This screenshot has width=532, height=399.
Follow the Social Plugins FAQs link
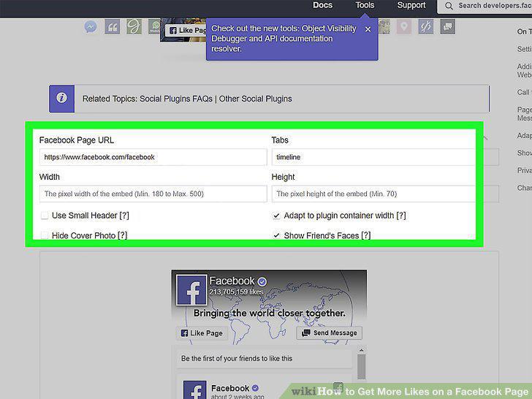point(176,99)
